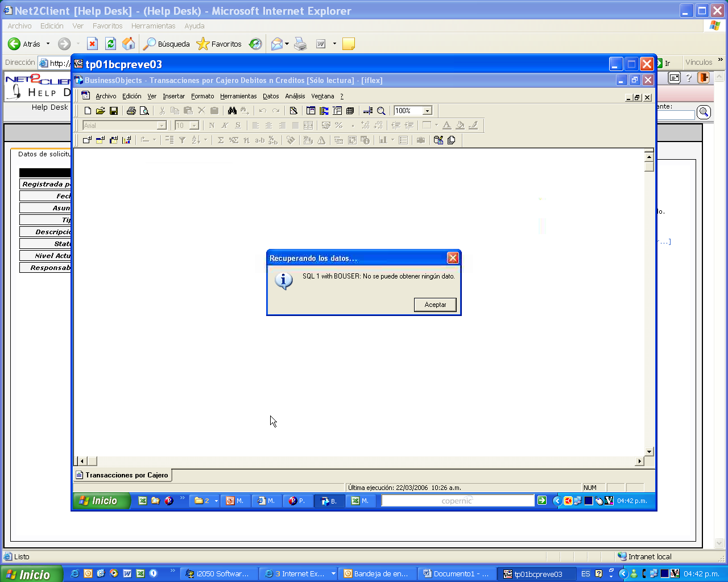Screen dimensions: 728x582
Task: Click the border color pencil swatch
Action: [473, 126]
